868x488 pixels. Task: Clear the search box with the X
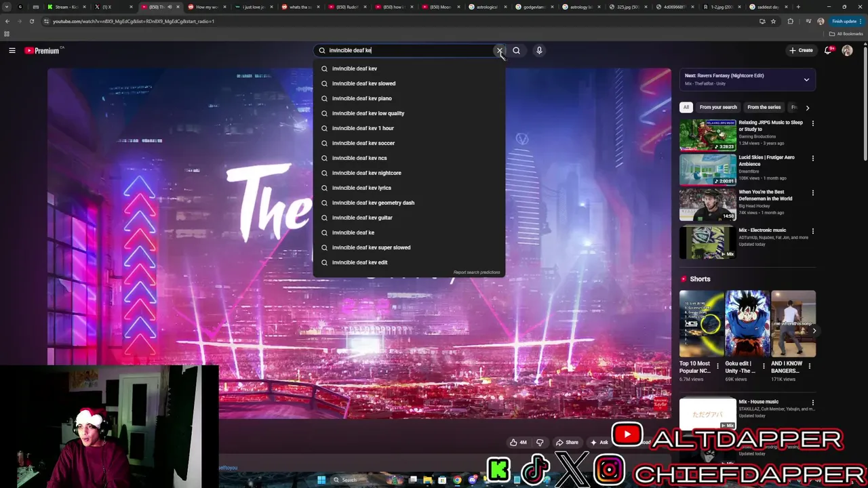[x=499, y=50]
